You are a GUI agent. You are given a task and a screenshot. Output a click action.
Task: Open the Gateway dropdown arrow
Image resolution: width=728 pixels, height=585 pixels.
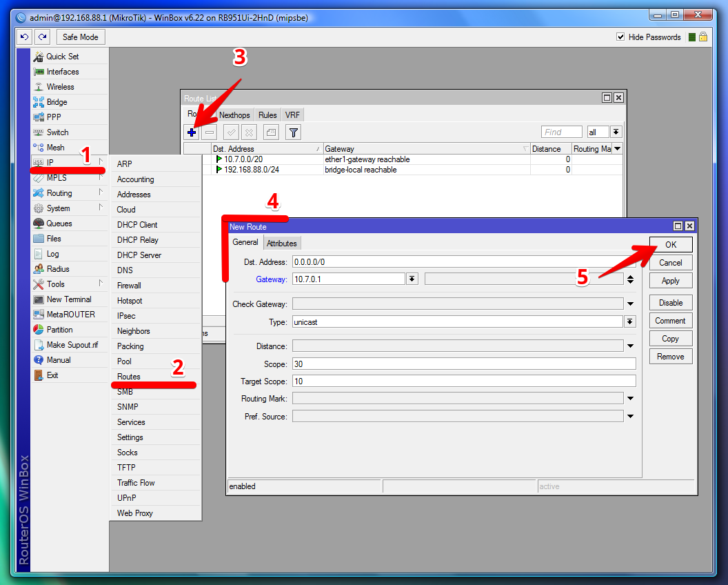tap(412, 279)
